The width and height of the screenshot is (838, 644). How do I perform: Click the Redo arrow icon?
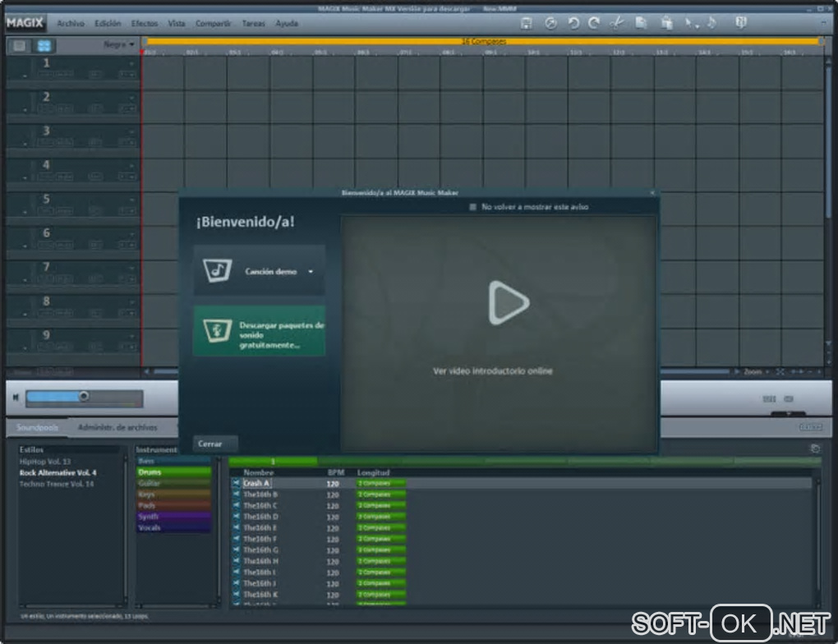click(594, 23)
